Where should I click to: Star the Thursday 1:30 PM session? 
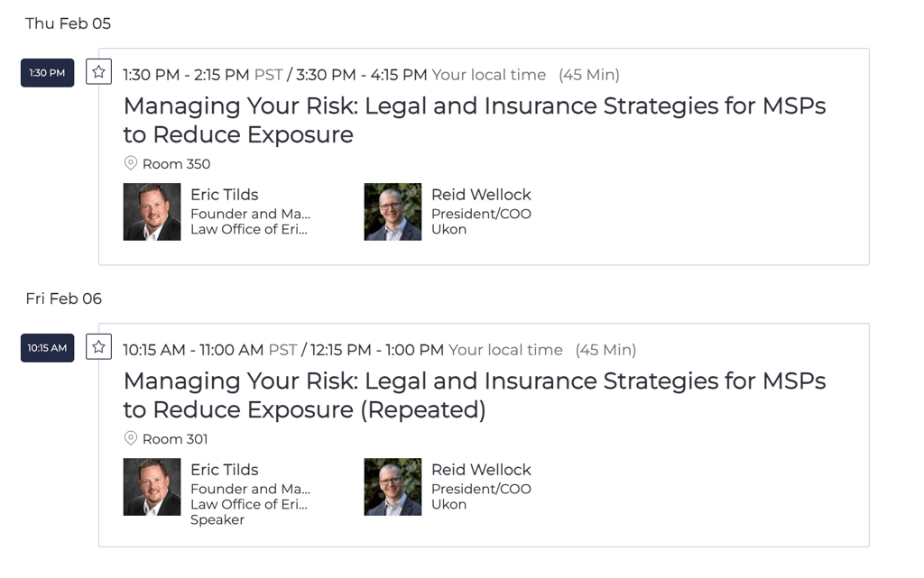pos(98,72)
